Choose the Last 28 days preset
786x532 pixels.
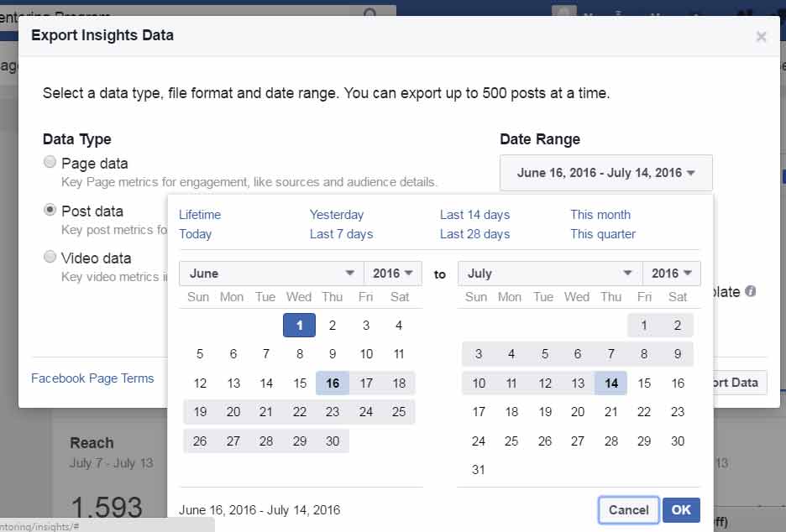(474, 234)
